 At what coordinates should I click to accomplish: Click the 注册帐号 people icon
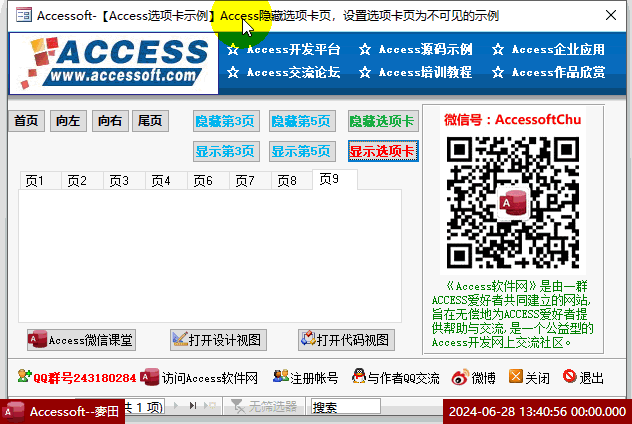click(x=281, y=376)
